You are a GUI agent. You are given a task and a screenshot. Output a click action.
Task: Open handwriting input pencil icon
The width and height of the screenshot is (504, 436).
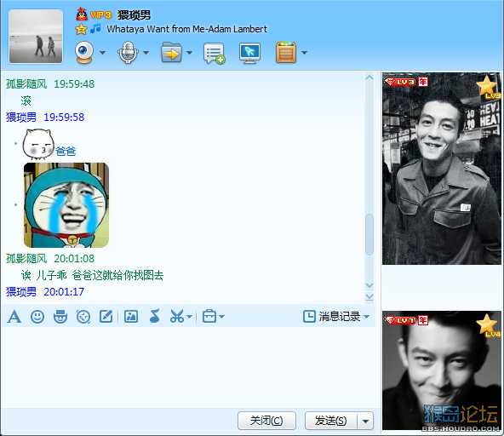[106, 317]
